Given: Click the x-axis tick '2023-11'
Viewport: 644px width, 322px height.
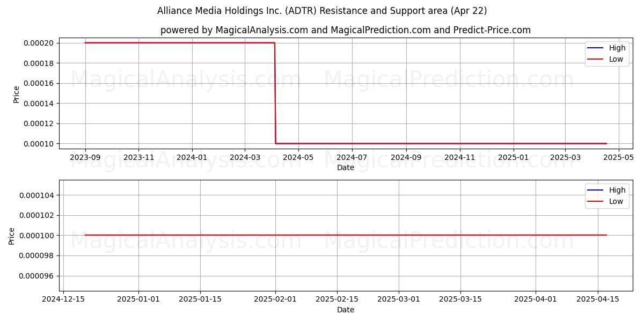Looking at the screenshot, I should coord(139,157).
